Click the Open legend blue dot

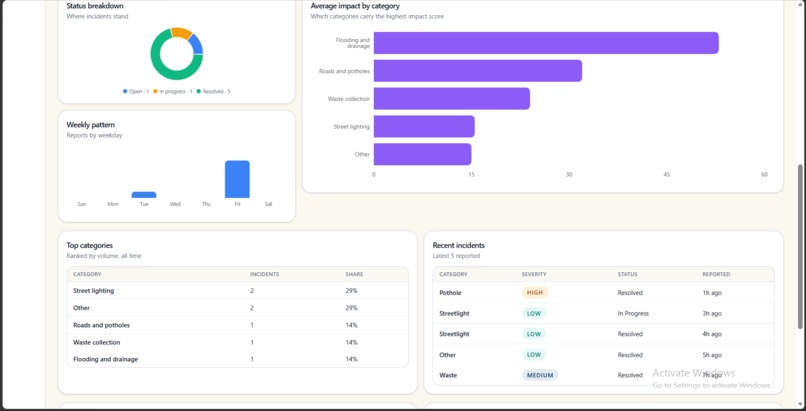click(125, 91)
